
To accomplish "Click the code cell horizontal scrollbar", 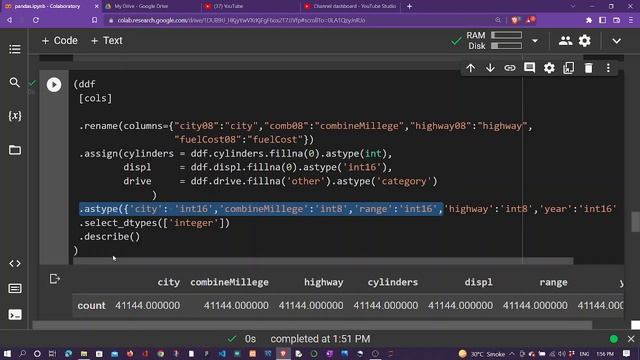I will click(323, 260).
